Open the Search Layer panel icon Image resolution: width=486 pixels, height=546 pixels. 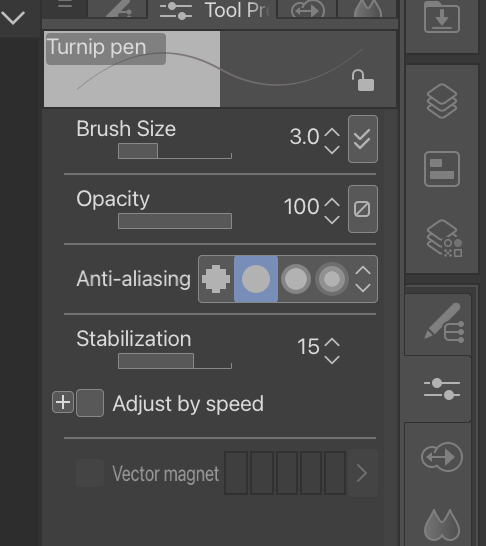[444, 239]
